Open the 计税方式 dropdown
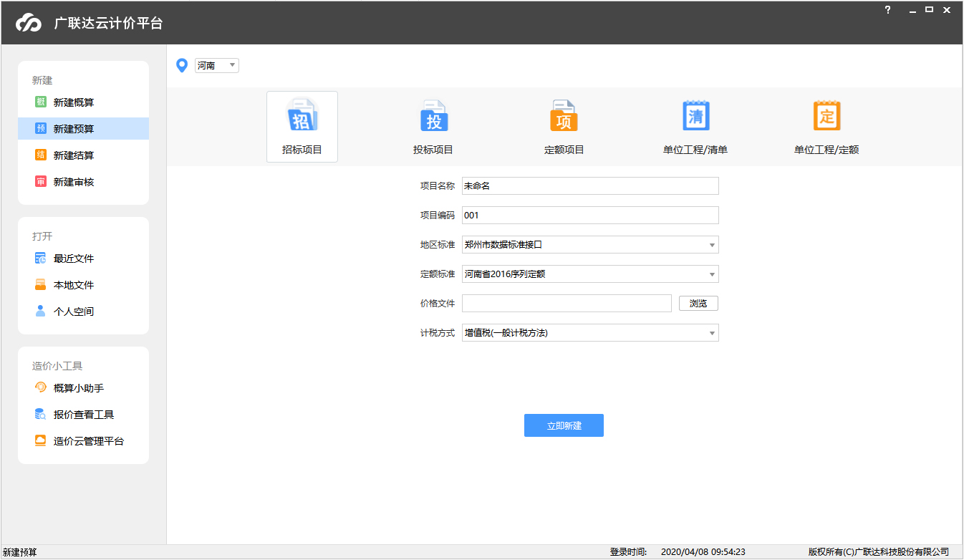 (x=590, y=333)
